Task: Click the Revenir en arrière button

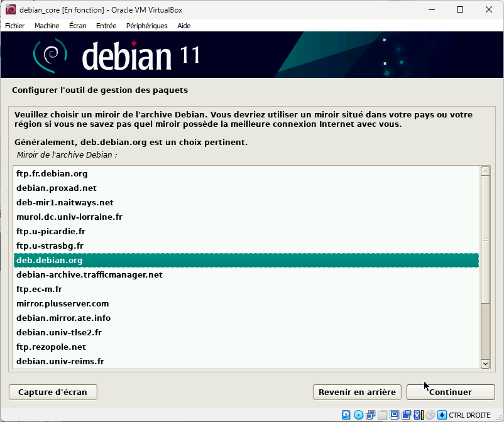Action: [x=357, y=392]
